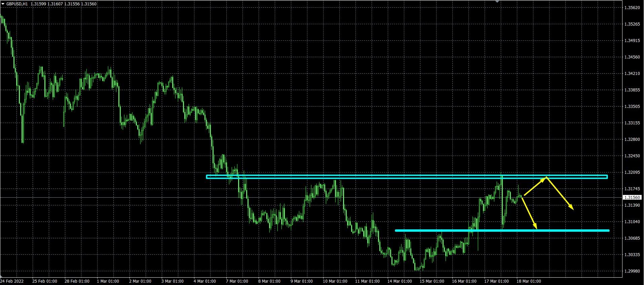Click the current price label 1.31560

coord(633,198)
